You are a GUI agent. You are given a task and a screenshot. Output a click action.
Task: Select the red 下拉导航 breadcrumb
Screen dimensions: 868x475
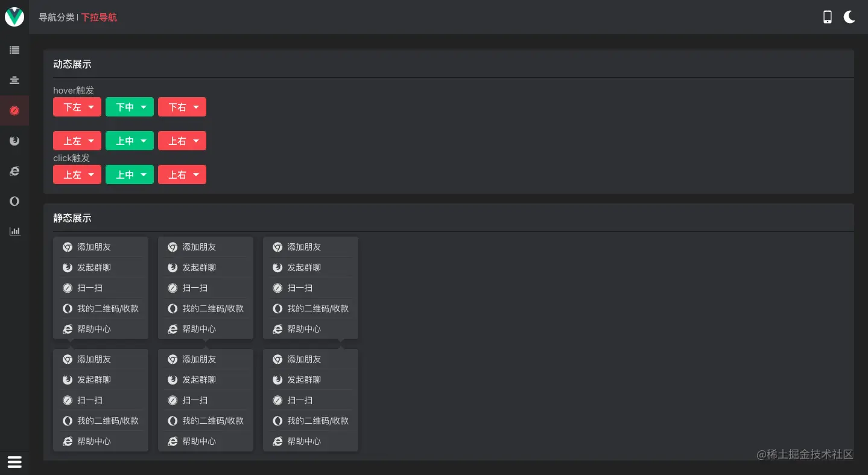99,18
